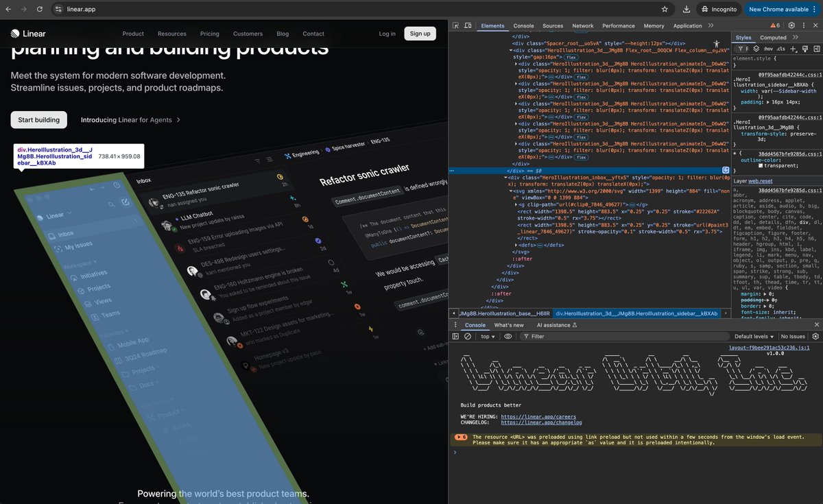Screen dimensions: 823x504
Task: Show more Styles pane tabs
Action: (x=795, y=38)
